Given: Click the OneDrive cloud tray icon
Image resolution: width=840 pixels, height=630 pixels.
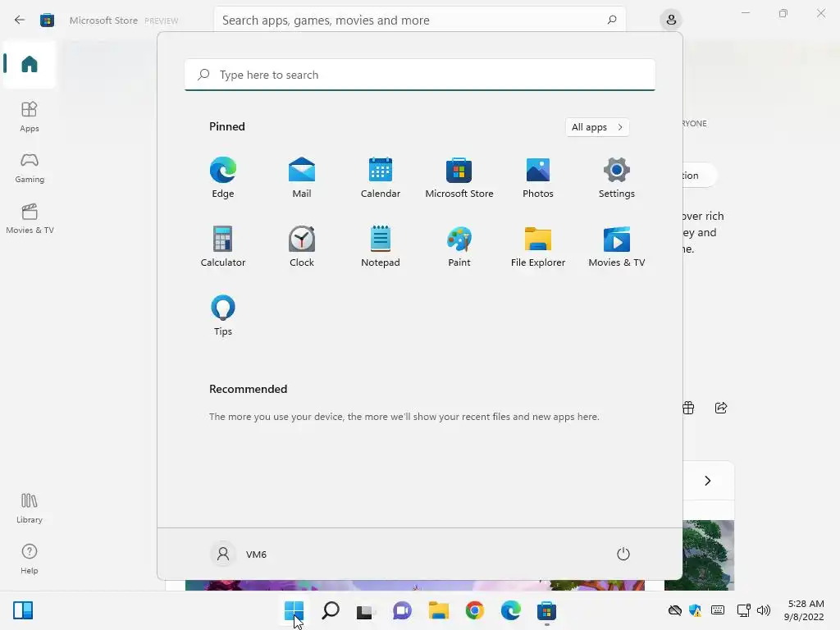Looking at the screenshot, I should tap(675, 610).
